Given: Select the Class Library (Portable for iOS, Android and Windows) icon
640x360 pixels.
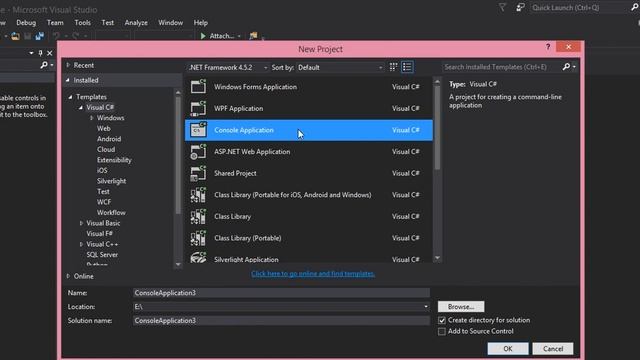Looking at the screenshot, I should point(198,195).
